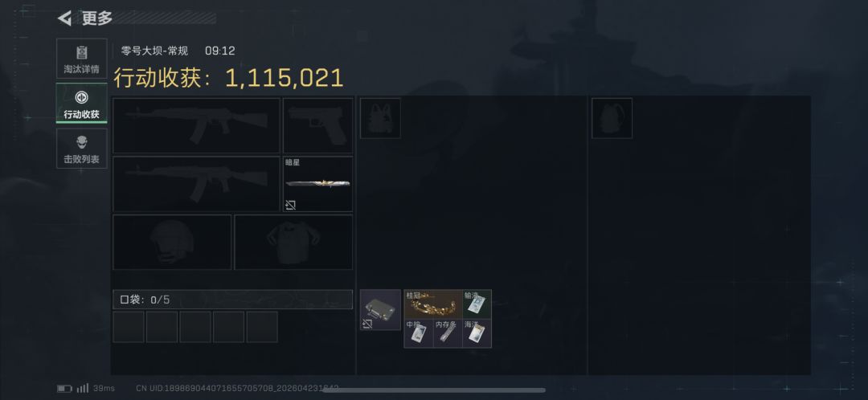Select the first empty rifle slot

point(197,125)
